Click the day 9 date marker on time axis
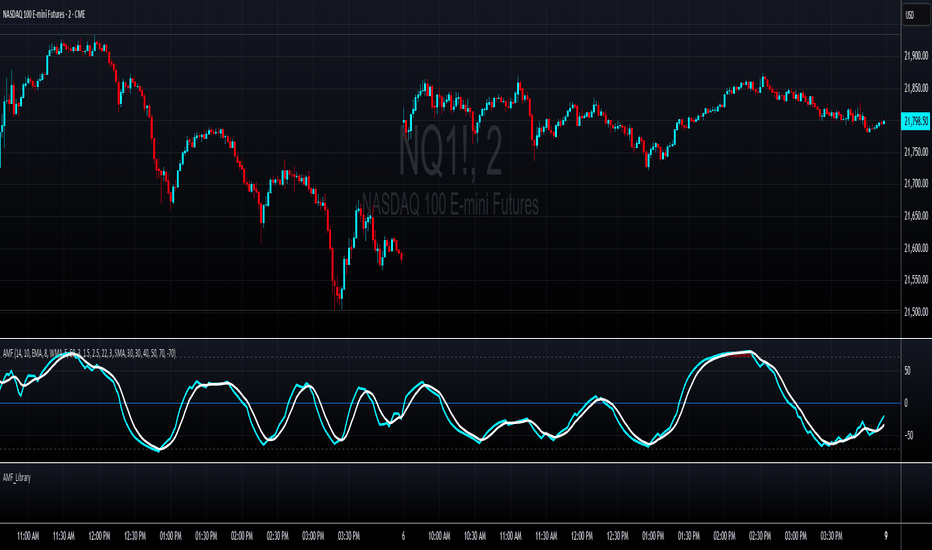This screenshot has width=932, height=550. [886, 536]
